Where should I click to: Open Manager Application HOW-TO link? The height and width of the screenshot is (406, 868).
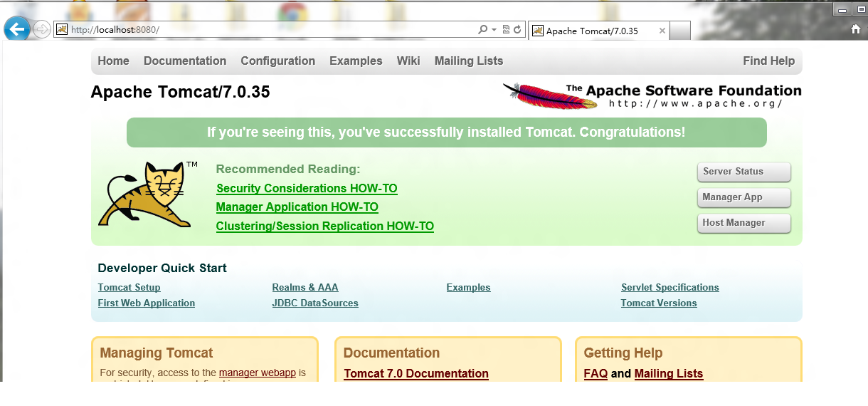[297, 207]
